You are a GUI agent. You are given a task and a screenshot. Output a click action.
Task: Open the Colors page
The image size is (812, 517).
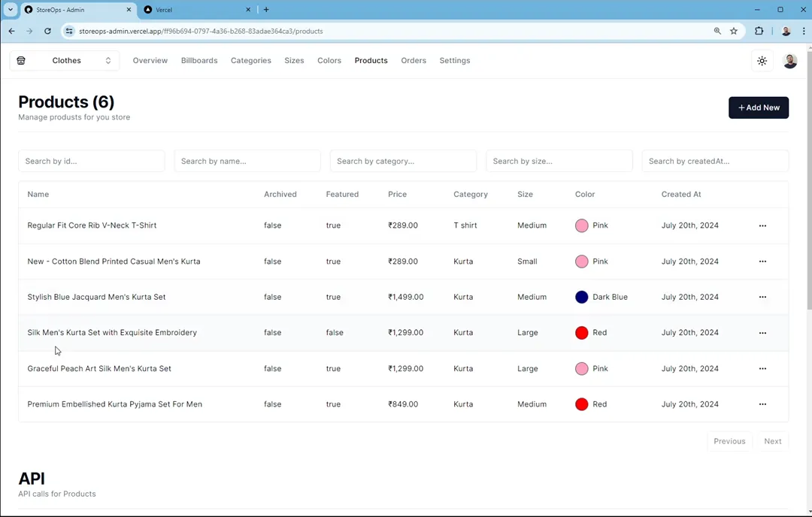click(x=329, y=61)
